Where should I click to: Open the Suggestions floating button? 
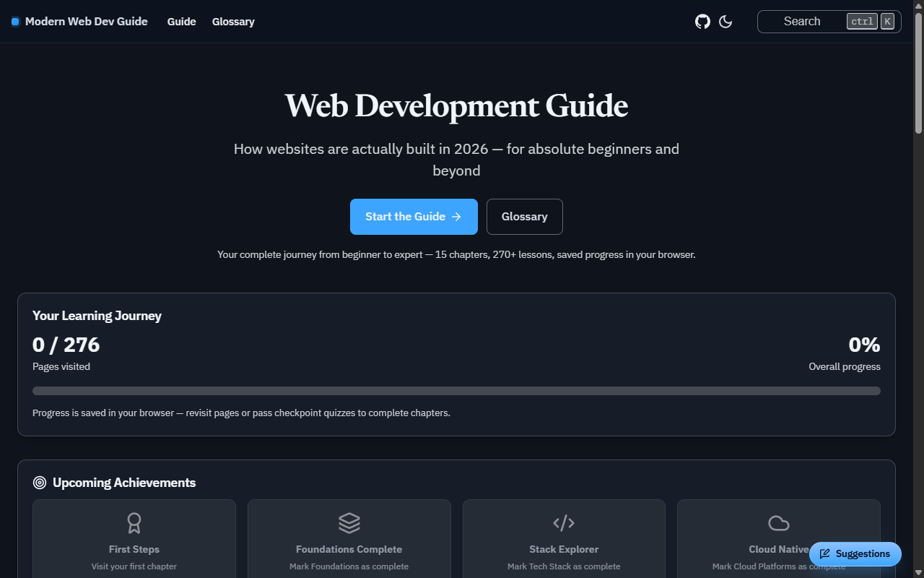click(x=855, y=554)
